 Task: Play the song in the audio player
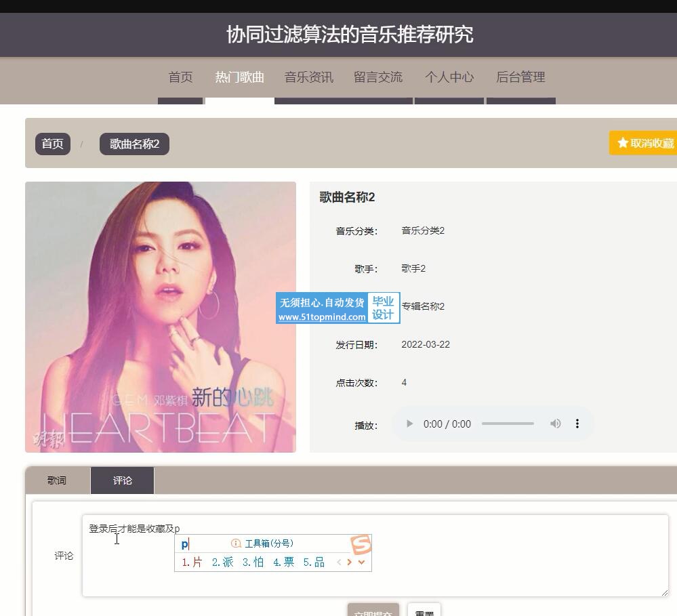[409, 424]
